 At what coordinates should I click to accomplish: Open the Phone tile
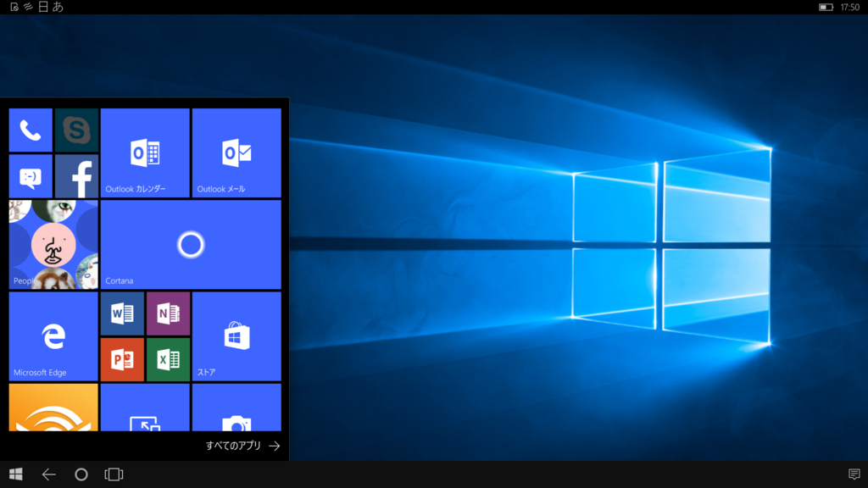pyautogui.click(x=31, y=130)
